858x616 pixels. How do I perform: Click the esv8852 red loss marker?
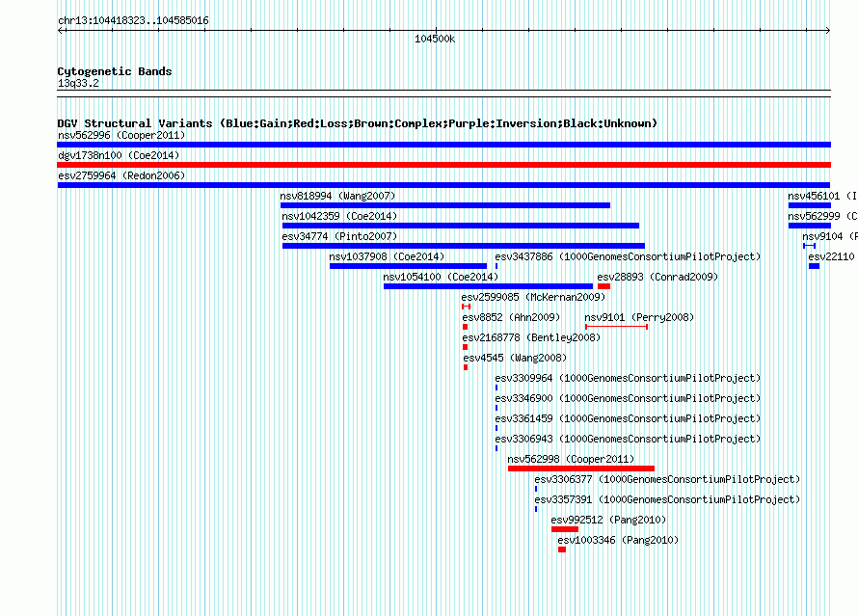pyautogui.click(x=465, y=327)
